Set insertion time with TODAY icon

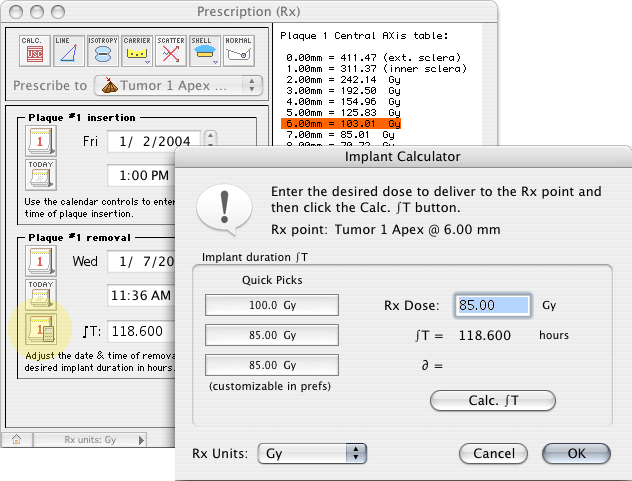pos(41,175)
